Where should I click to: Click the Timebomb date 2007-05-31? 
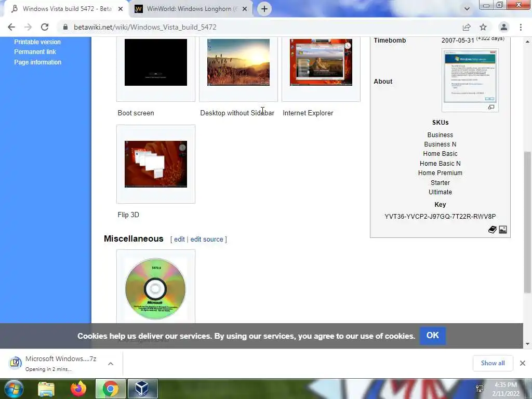point(458,40)
